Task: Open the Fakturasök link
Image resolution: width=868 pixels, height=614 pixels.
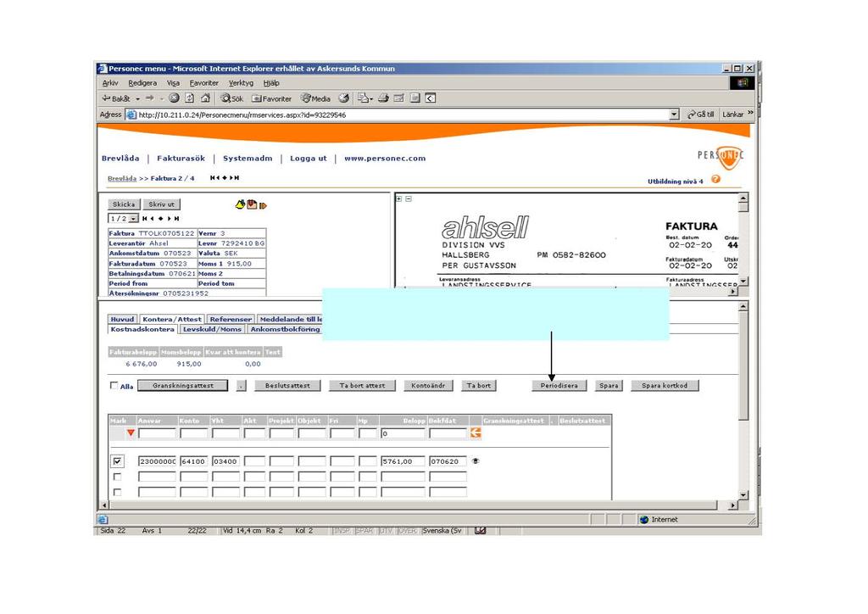Action: tap(181, 159)
